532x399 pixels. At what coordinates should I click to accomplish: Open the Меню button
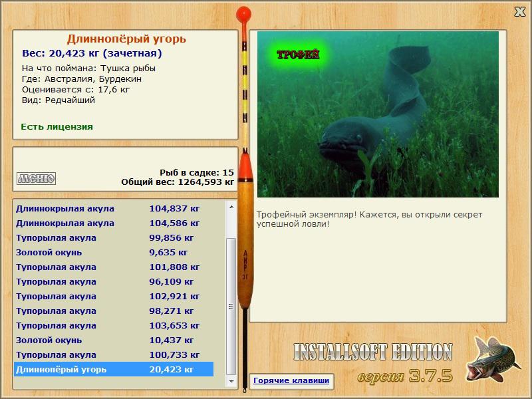pyautogui.click(x=37, y=178)
